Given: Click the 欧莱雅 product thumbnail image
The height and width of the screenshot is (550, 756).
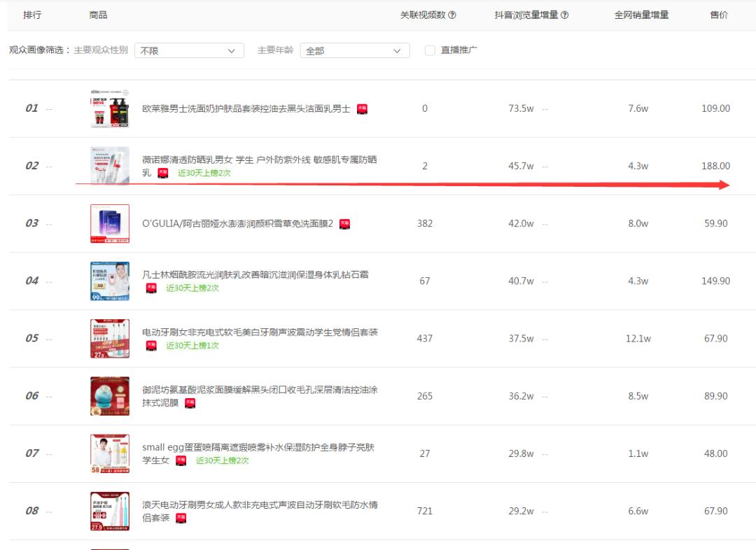Looking at the screenshot, I should (108, 108).
